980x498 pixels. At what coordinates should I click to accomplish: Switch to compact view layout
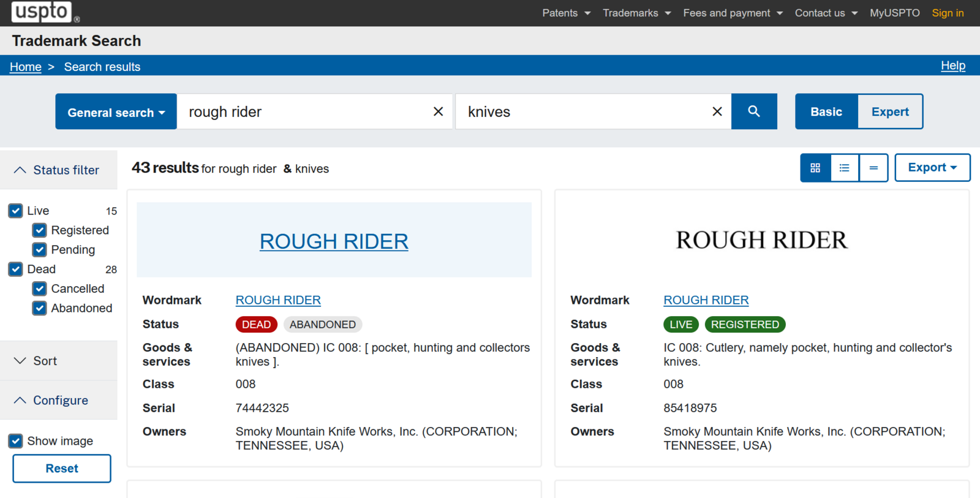tap(873, 168)
